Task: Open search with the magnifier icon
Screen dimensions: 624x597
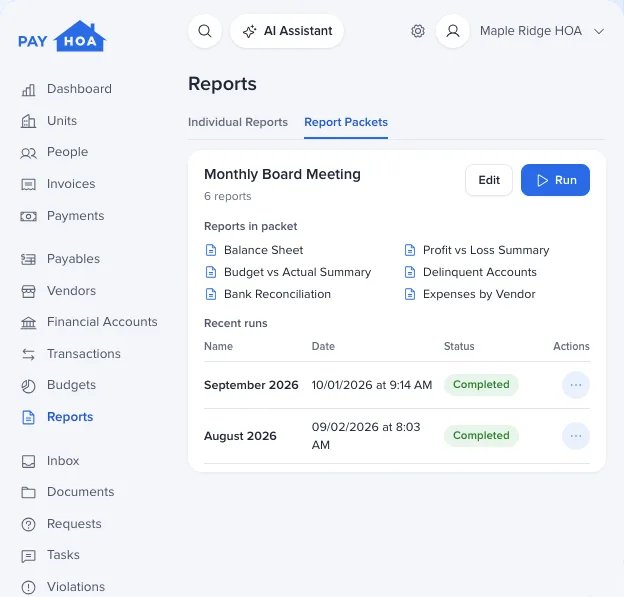Action: tap(205, 31)
